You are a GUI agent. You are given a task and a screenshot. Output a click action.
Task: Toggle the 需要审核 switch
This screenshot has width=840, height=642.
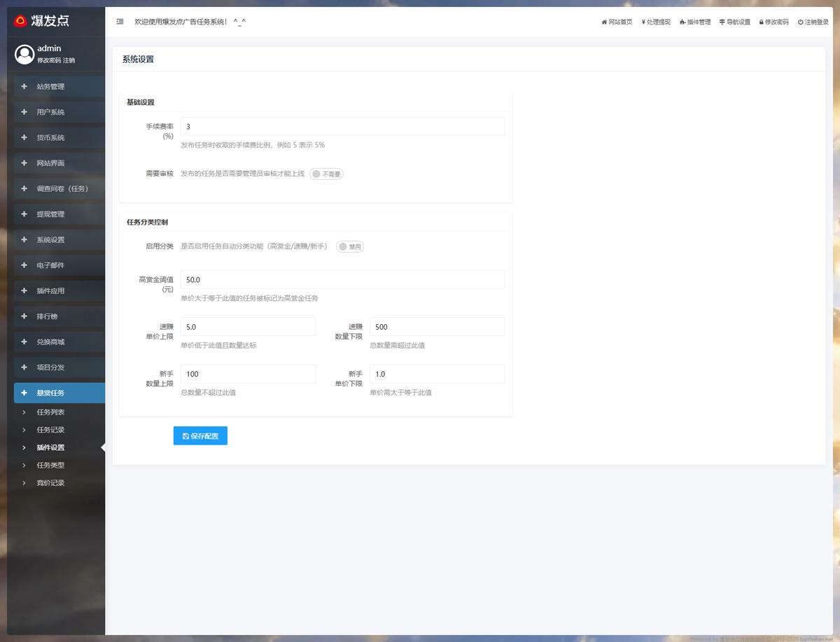326,174
